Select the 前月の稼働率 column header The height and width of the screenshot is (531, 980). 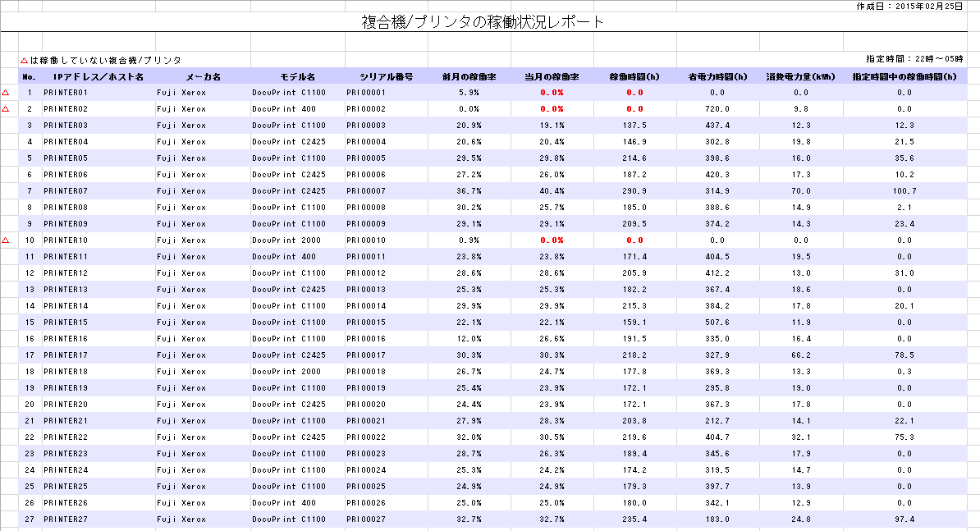click(469, 77)
